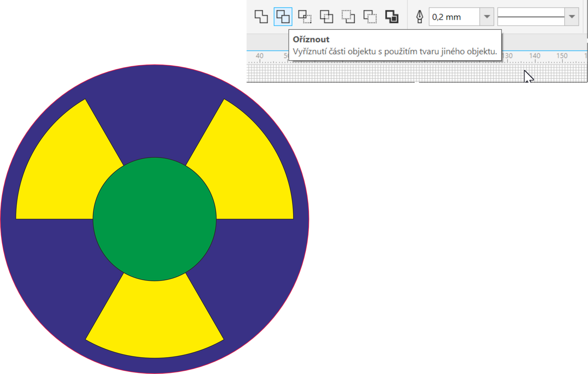
Task: Click the line style preview box
Action: [x=531, y=17]
